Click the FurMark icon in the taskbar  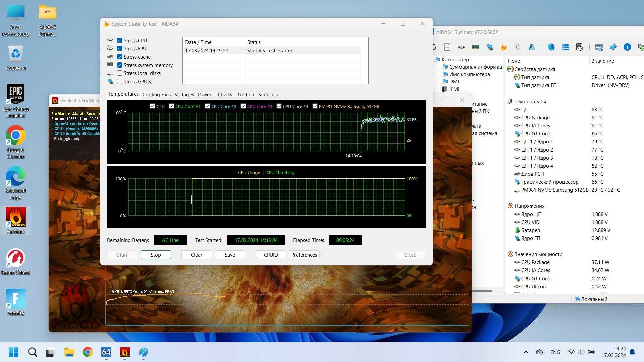[124, 352]
